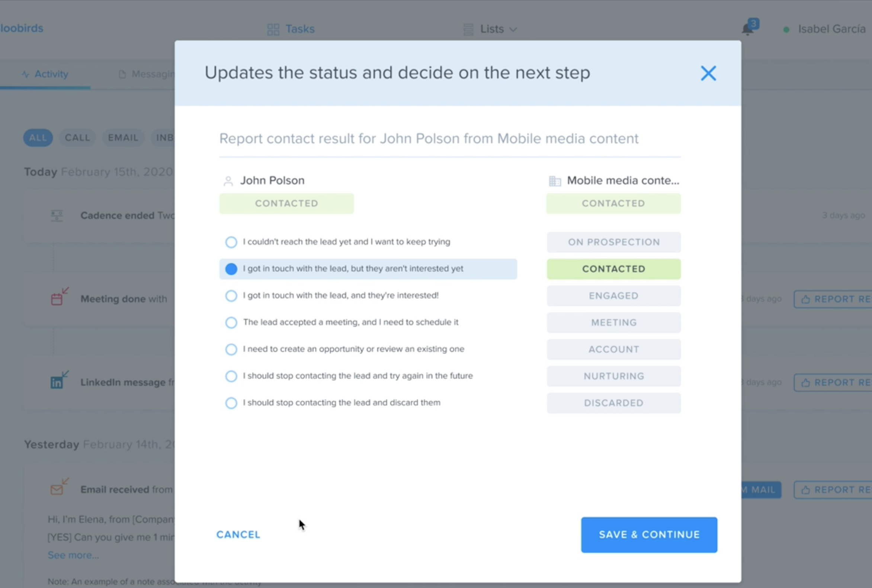
Task: Open the notifications bell icon
Action: pyautogui.click(x=747, y=29)
